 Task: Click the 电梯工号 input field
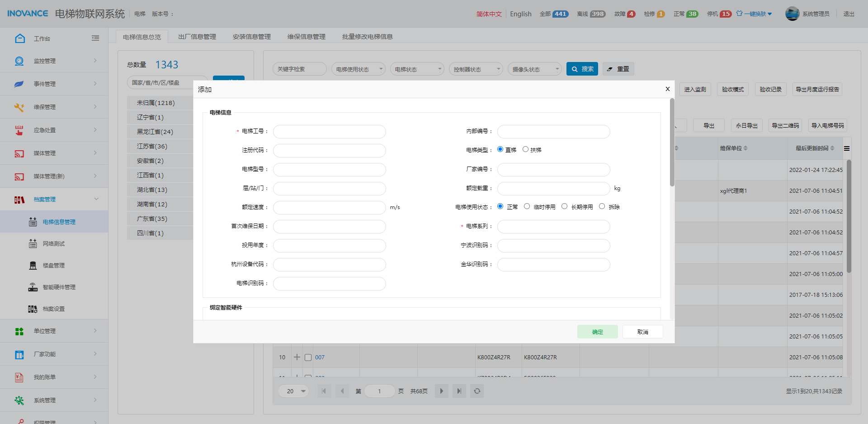click(329, 132)
